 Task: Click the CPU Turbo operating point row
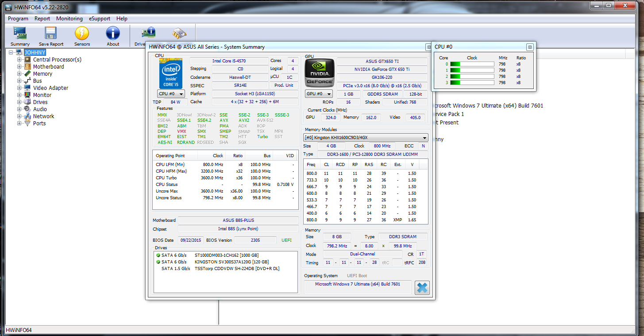point(225,178)
